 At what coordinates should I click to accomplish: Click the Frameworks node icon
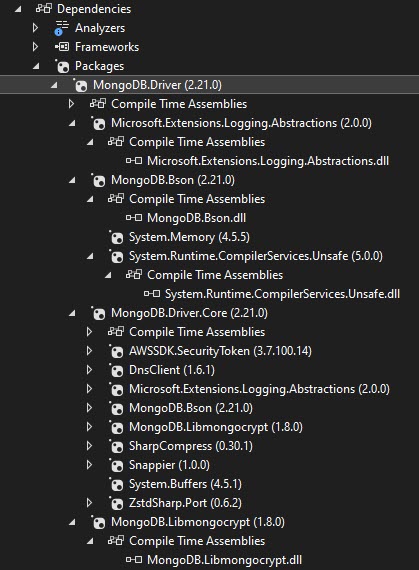click(x=62, y=47)
